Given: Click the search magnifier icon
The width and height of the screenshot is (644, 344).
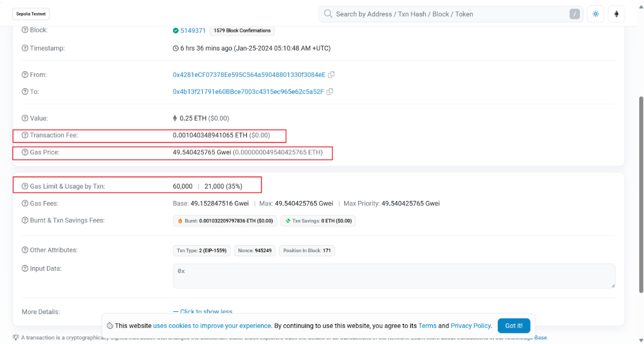Looking at the screenshot, I should click(x=328, y=14).
